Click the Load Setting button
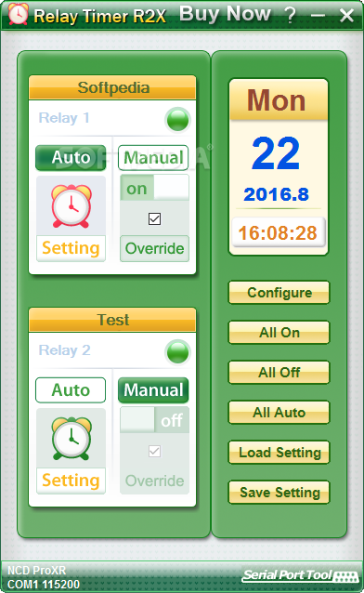The image size is (364, 593). pos(279,453)
